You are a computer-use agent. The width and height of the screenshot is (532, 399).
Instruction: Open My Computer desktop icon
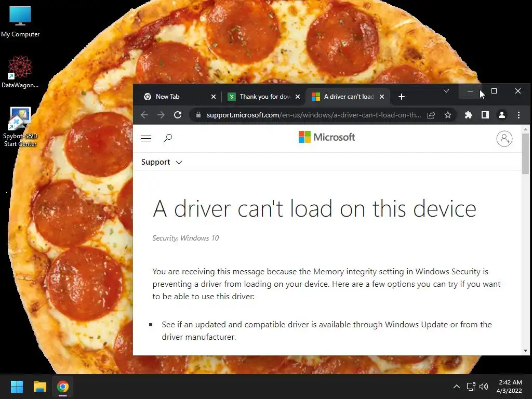point(20,21)
